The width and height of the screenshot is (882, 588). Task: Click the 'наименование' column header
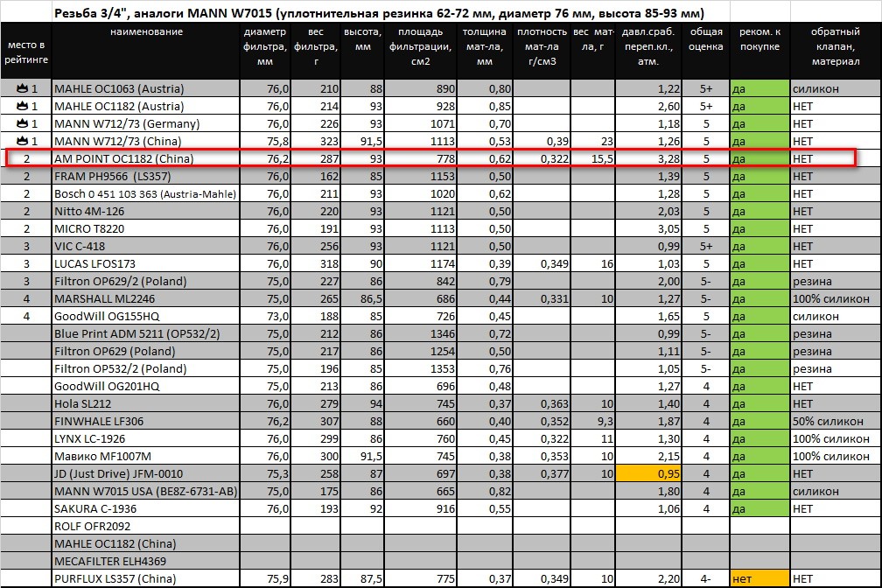tap(146, 32)
